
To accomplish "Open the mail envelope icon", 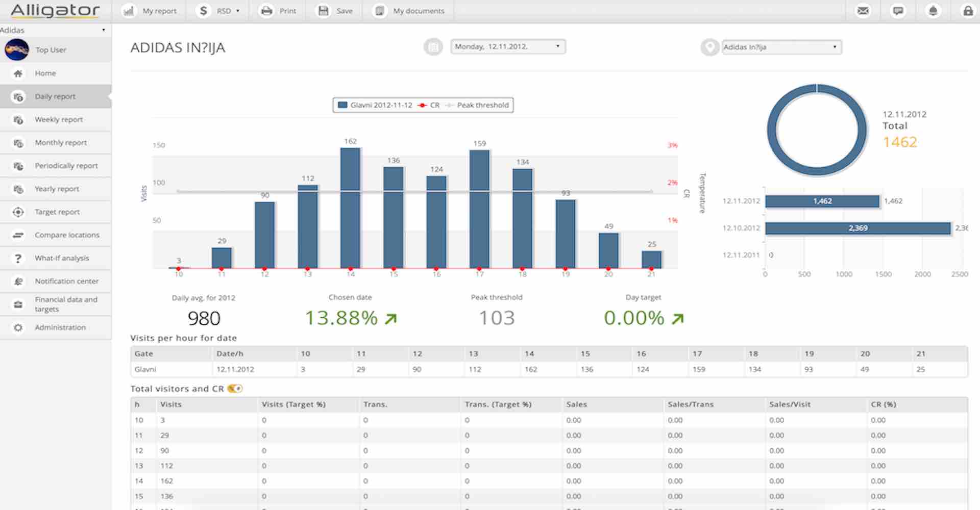I will tap(863, 11).
